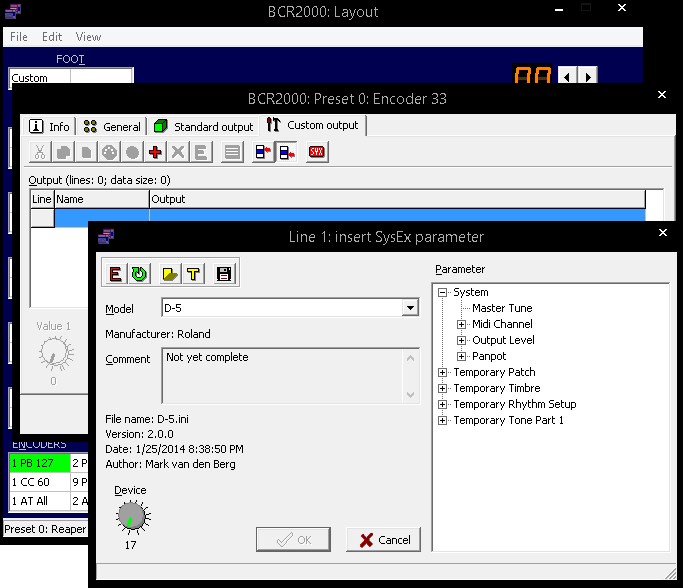Click the '1 PB 127' encoder cell
Image resolution: width=683 pixels, height=588 pixels.
point(40,463)
